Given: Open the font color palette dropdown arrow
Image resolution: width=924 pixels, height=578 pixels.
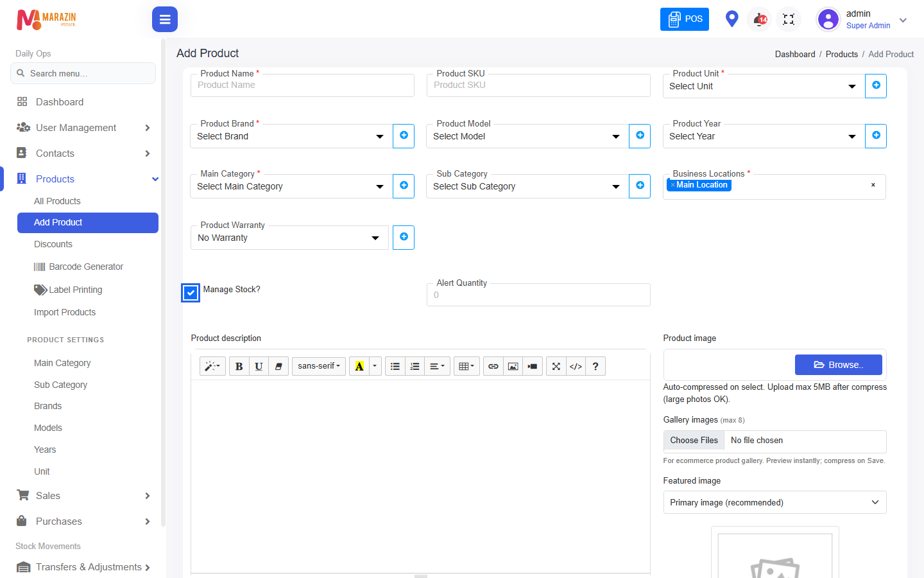Looking at the screenshot, I should click(x=375, y=366).
